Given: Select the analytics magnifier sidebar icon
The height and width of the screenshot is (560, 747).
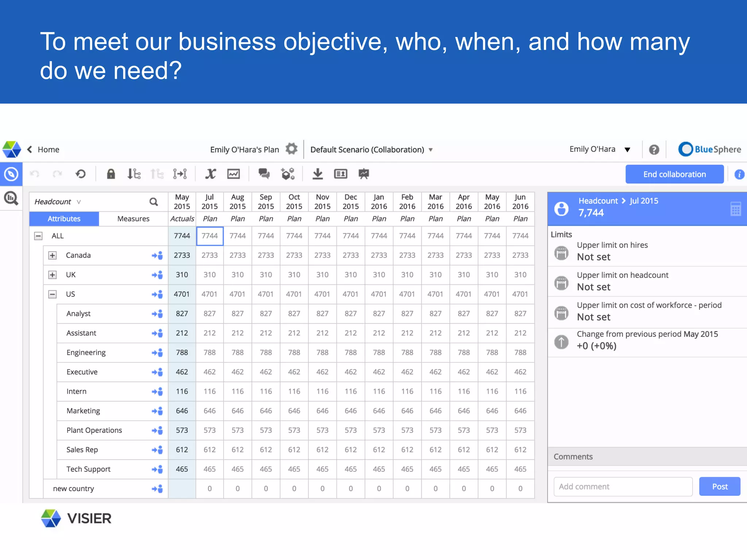Looking at the screenshot, I should pyautogui.click(x=11, y=198).
